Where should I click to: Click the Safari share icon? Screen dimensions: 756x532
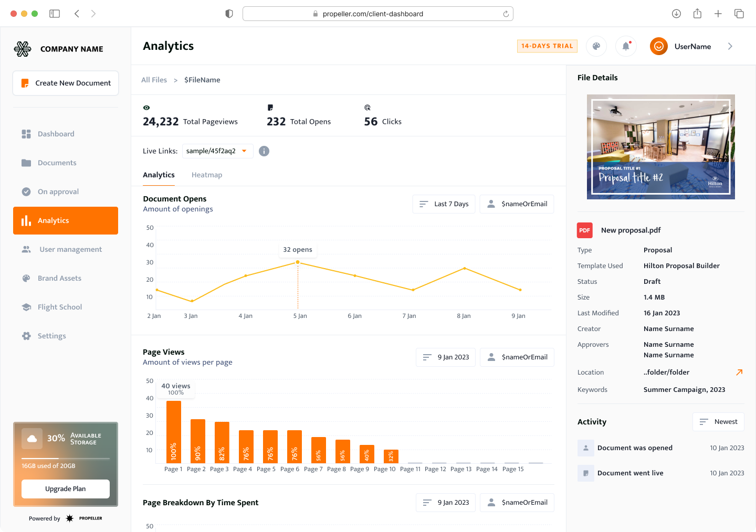(x=697, y=14)
